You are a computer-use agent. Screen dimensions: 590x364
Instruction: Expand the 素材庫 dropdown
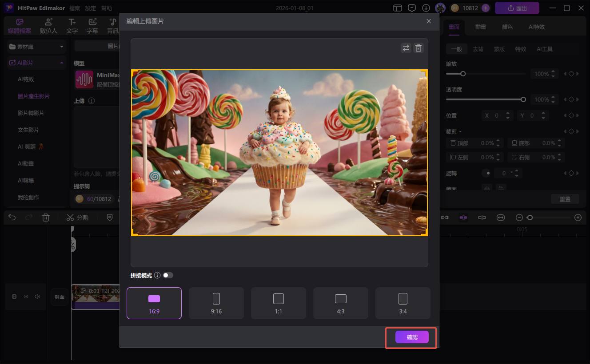pos(62,47)
